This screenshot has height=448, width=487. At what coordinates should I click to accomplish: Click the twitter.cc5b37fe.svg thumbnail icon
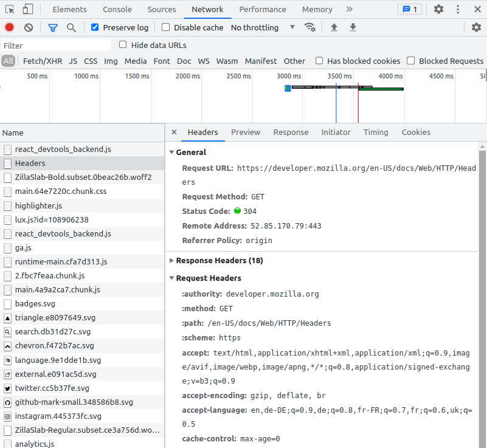(7, 388)
